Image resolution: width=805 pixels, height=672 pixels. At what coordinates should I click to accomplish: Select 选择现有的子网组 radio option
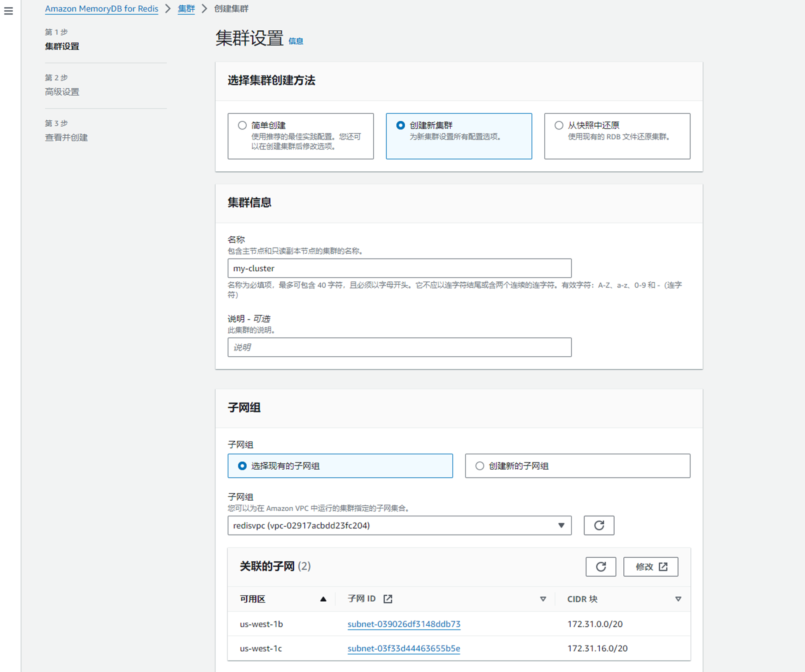[243, 466]
